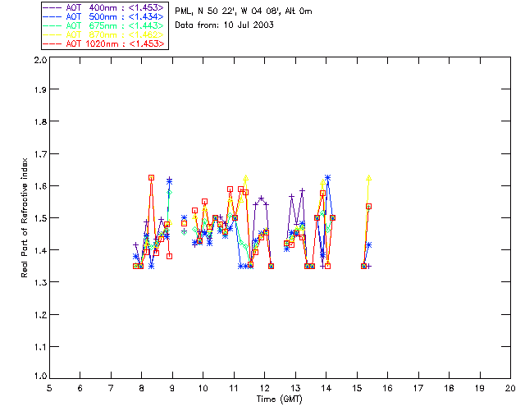
Task: Click the y-axis tick label 1.5
Action: coord(40,218)
